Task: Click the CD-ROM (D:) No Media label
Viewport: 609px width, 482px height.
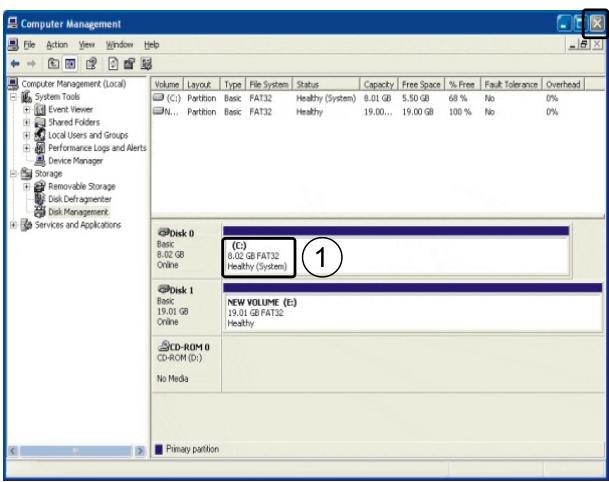Action: [186, 363]
